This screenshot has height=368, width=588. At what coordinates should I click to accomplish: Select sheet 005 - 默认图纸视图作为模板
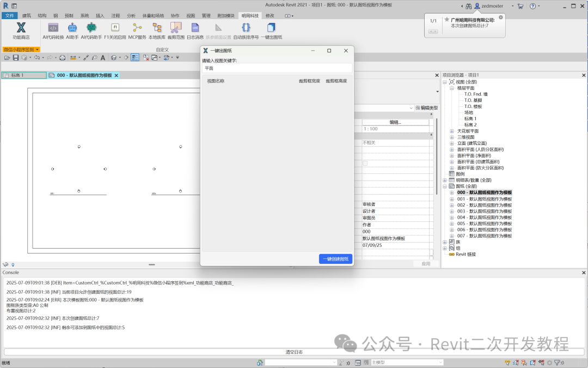point(484,224)
